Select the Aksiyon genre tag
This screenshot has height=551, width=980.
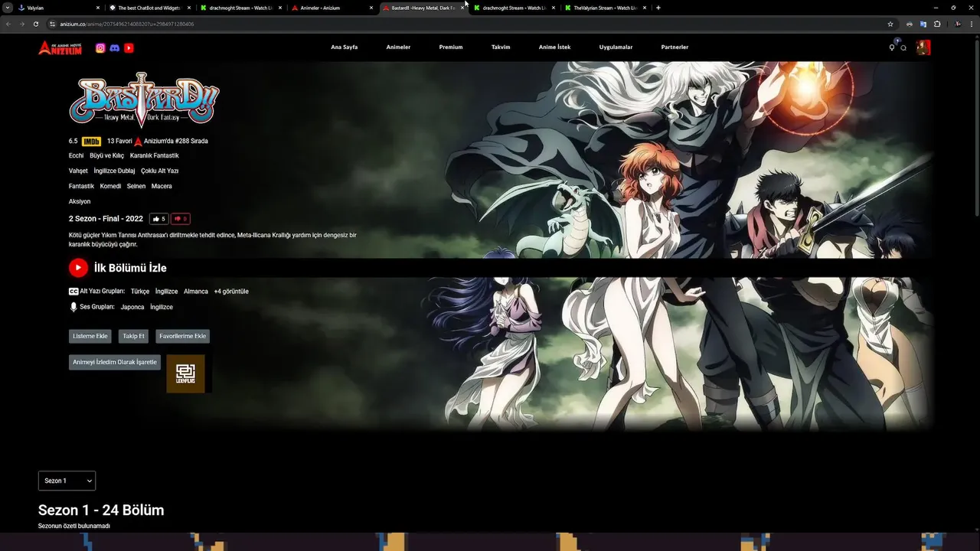(x=80, y=201)
